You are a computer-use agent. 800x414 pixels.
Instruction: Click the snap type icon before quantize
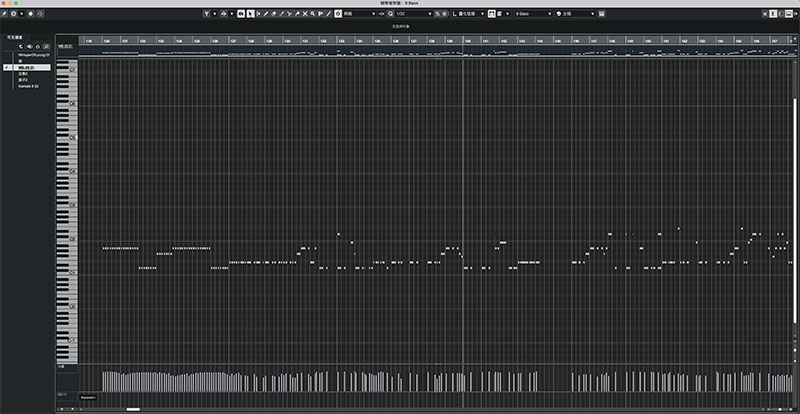click(381, 14)
